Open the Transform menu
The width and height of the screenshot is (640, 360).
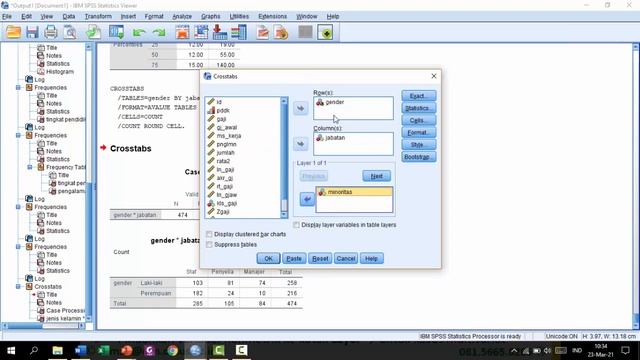98,16
